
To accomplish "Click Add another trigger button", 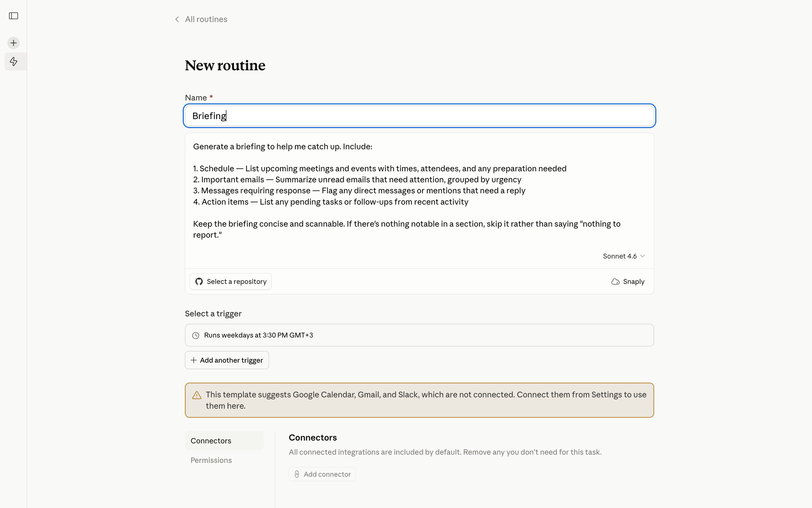I will 227,360.
